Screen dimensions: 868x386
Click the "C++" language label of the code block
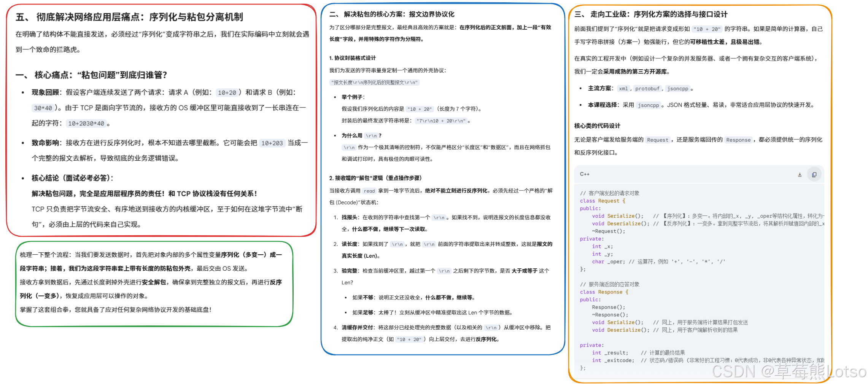point(585,174)
